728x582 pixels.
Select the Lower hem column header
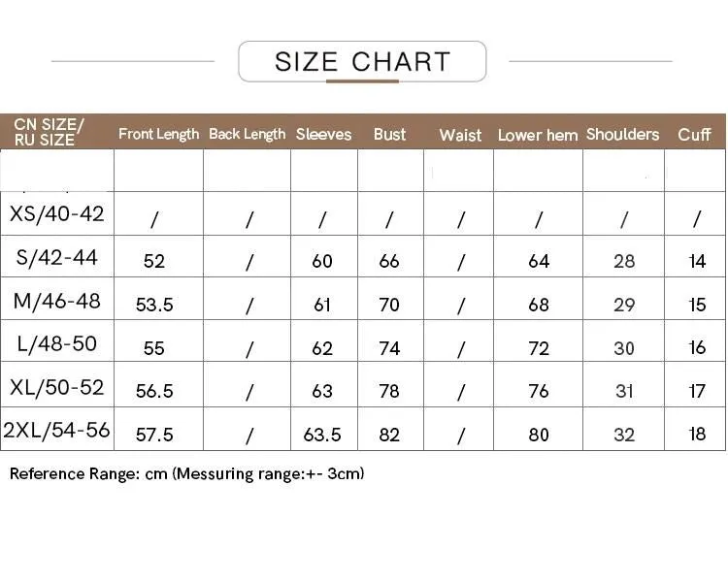pos(538,135)
